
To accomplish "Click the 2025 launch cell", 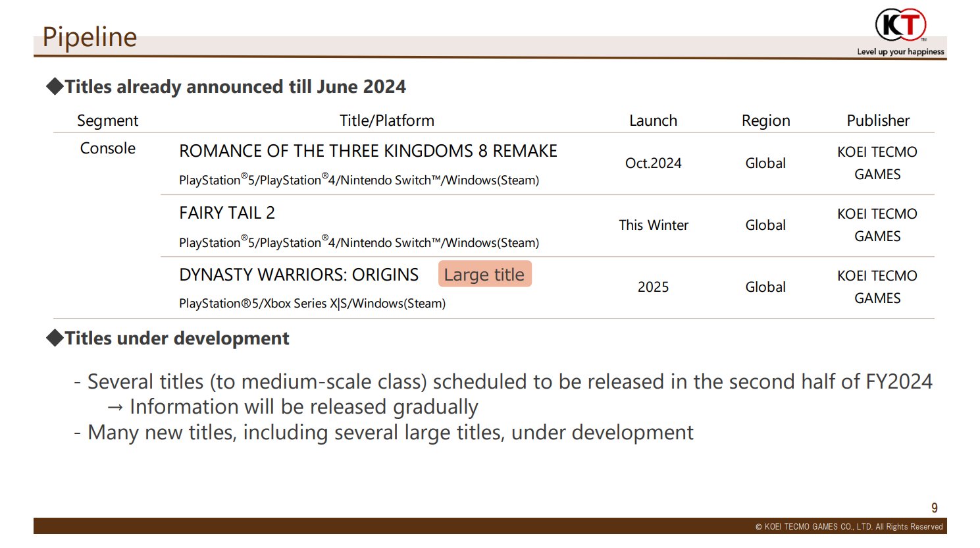I will click(653, 287).
